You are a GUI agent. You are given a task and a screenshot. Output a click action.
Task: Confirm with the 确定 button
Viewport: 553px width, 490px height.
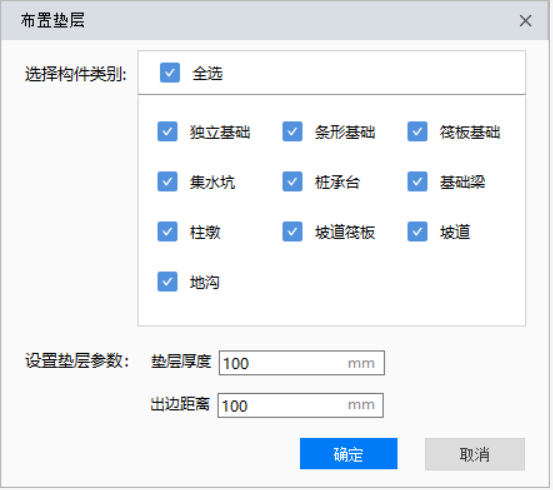349,454
